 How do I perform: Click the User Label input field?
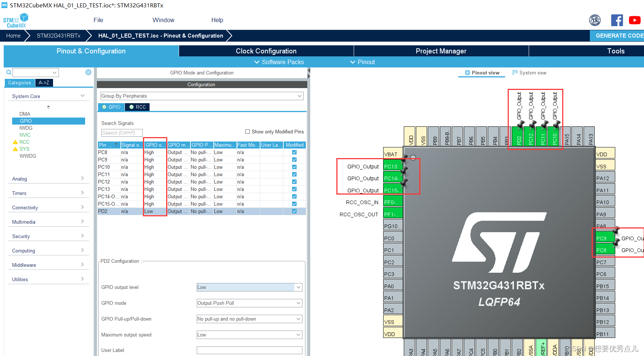(x=249, y=350)
